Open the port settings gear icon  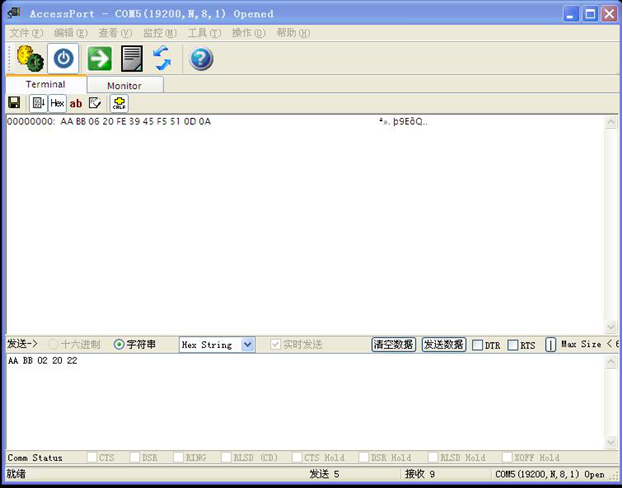30,58
